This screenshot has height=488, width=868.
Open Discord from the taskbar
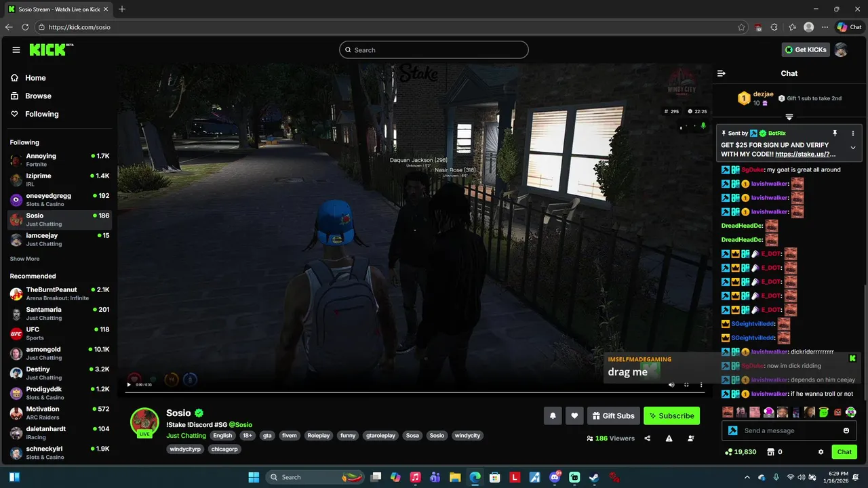point(555,477)
